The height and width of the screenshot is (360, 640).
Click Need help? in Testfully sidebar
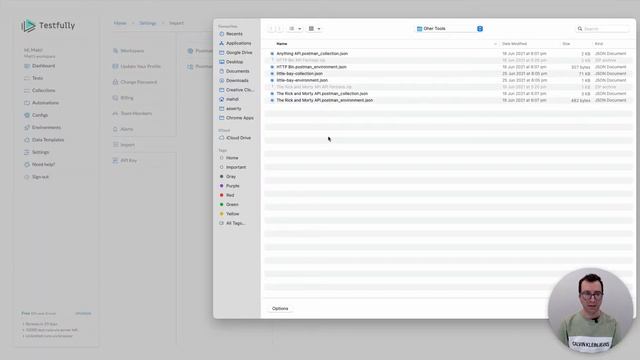[43, 164]
